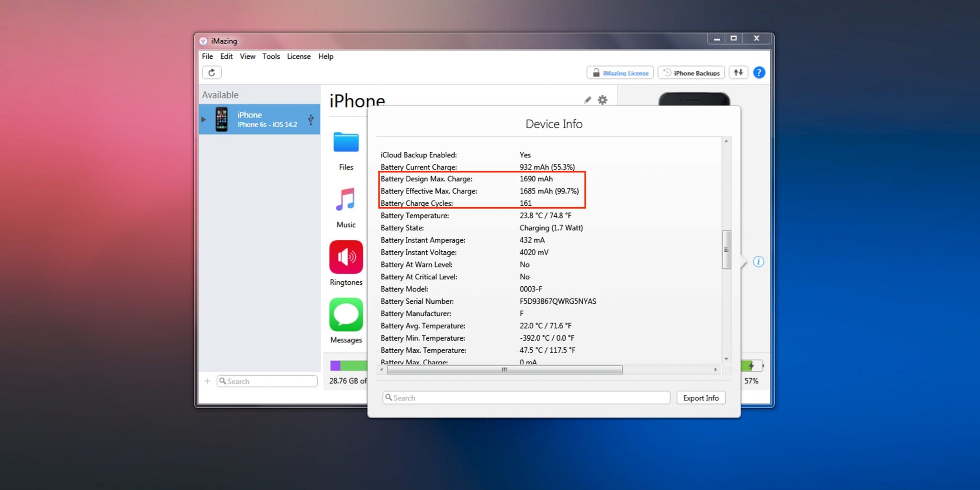The image size is (980, 490).
Task: Select '1690 mAh' value
Action: (536, 179)
